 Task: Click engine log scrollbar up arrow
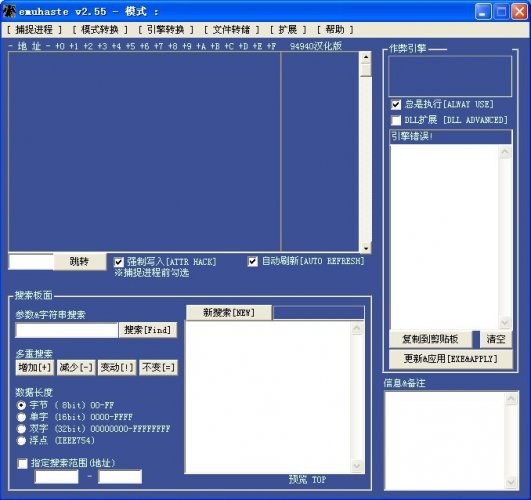[505, 152]
